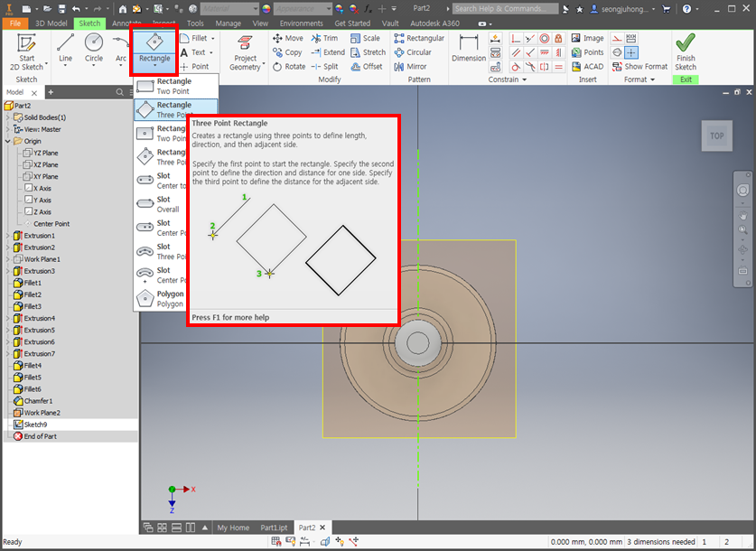Select the Extend tool
This screenshot has width=756, height=551.
pyautogui.click(x=328, y=52)
